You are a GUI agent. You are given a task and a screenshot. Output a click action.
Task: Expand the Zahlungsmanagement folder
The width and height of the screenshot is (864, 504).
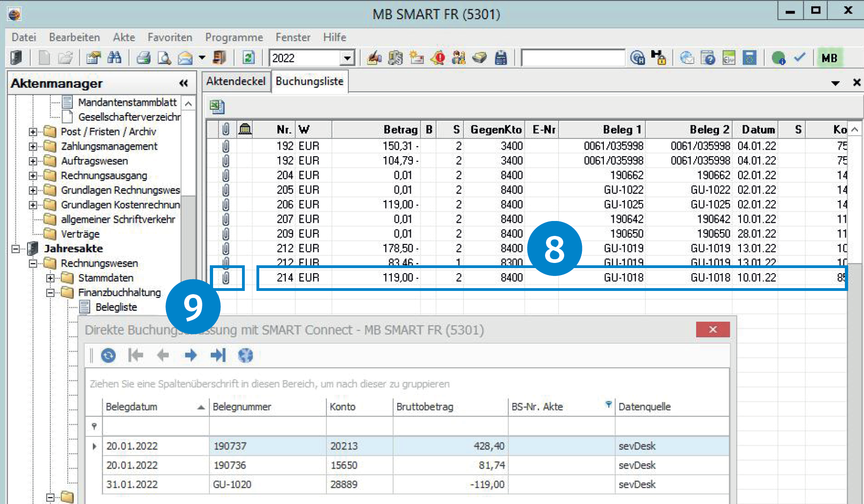point(33,146)
